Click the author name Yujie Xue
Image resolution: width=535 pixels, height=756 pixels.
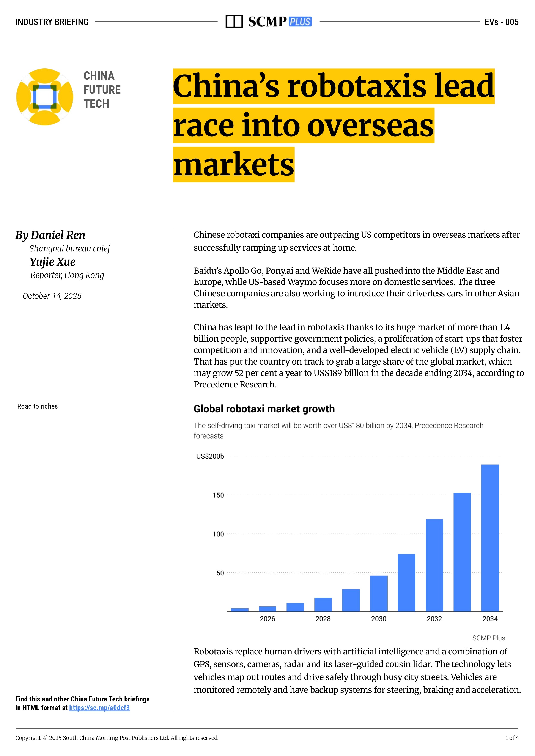(52, 262)
